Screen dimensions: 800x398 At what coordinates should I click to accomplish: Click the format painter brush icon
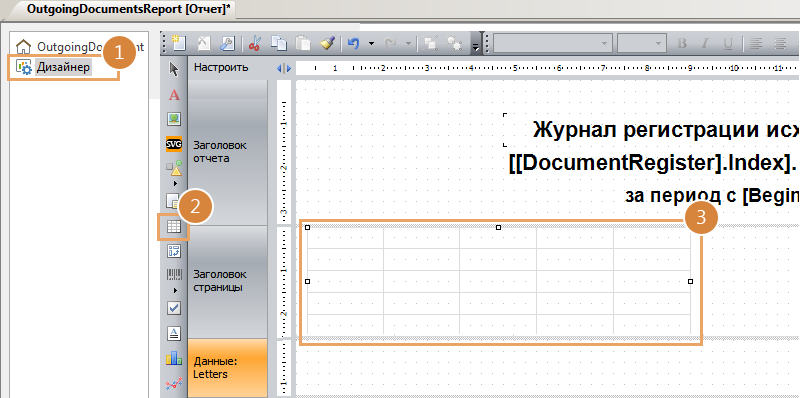point(327,44)
